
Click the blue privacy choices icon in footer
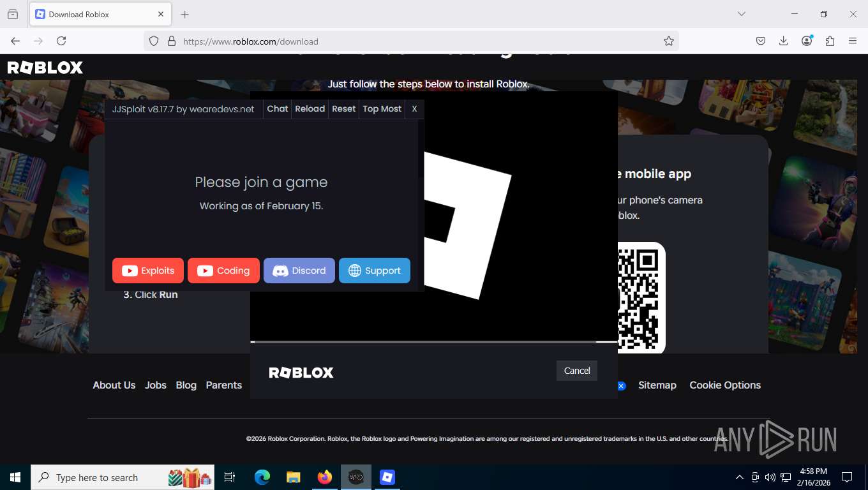click(621, 386)
